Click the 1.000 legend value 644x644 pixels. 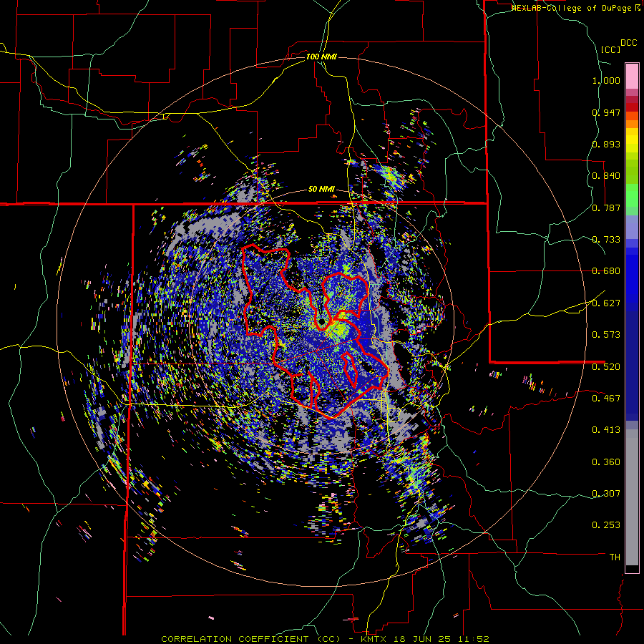coord(606,80)
